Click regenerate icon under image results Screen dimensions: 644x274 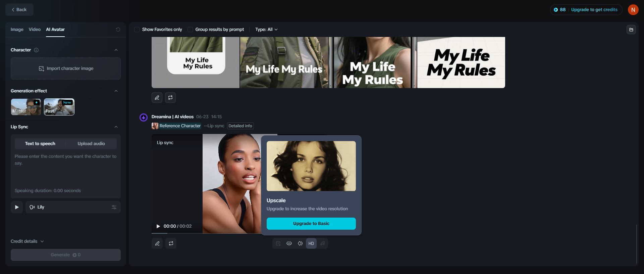pyautogui.click(x=170, y=98)
